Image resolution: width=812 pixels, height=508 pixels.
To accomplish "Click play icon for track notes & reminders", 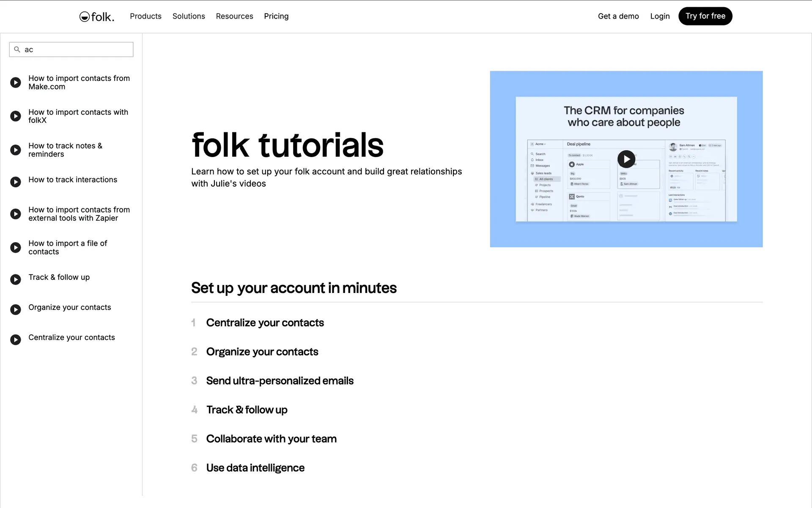I will [16, 150].
